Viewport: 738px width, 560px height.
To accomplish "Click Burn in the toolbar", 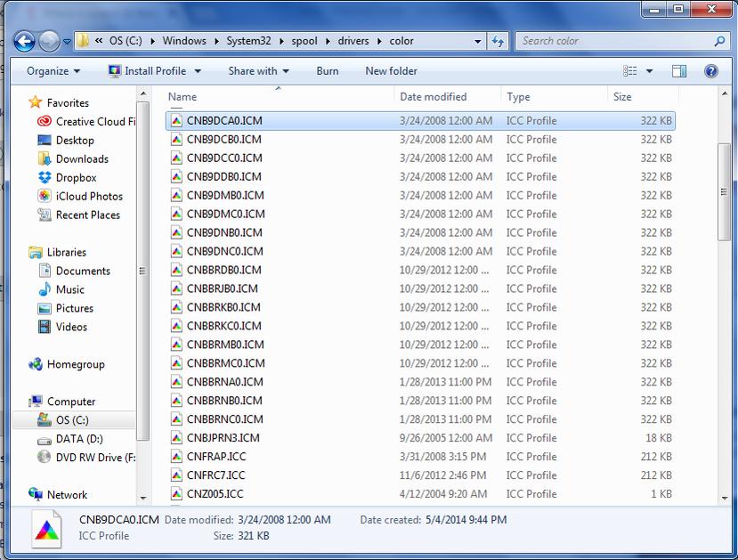I will [x=327, y=71].
